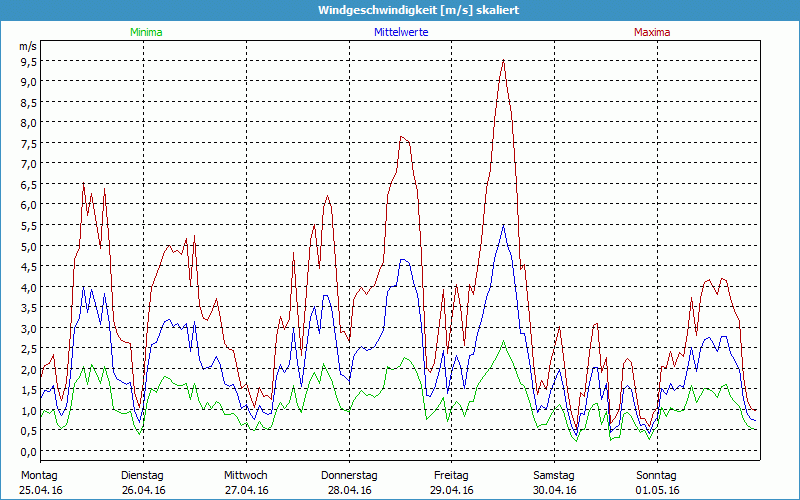Click the 3,0 axis value
This screenshot has height=500, width=800.
28,329
